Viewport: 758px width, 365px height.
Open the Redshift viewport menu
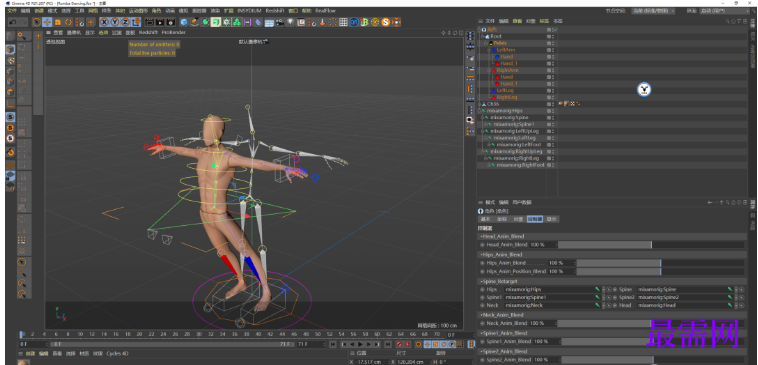[148, 32]
